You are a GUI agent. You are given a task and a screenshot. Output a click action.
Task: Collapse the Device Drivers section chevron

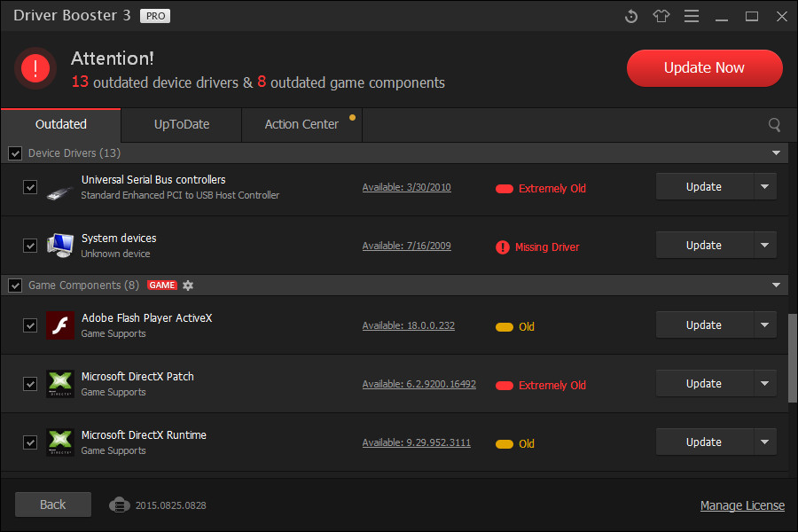click(x=777, y=153)
